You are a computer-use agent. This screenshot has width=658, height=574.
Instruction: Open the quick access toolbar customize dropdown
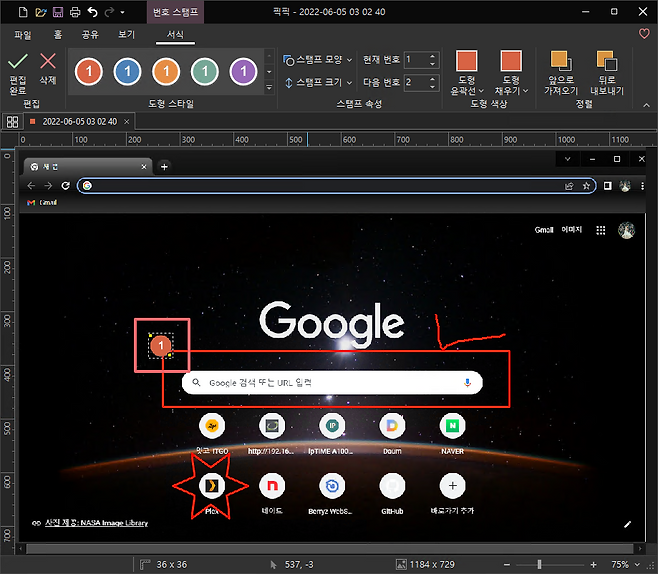pyautogui.click(x=123, y=12)
